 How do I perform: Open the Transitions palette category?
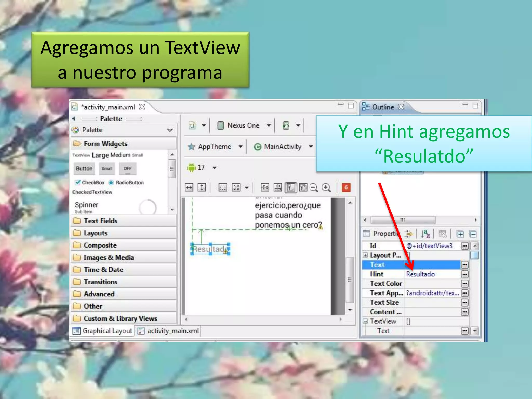tap(124, 282)
